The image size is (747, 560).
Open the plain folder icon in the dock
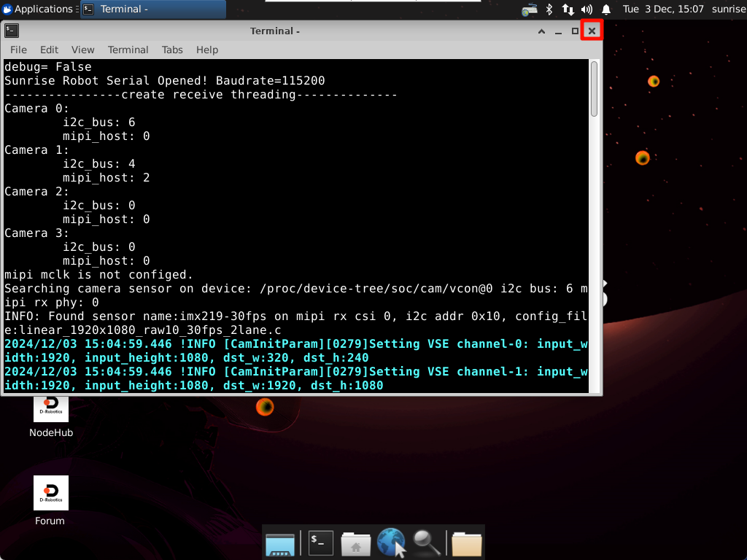click(466, 544)
